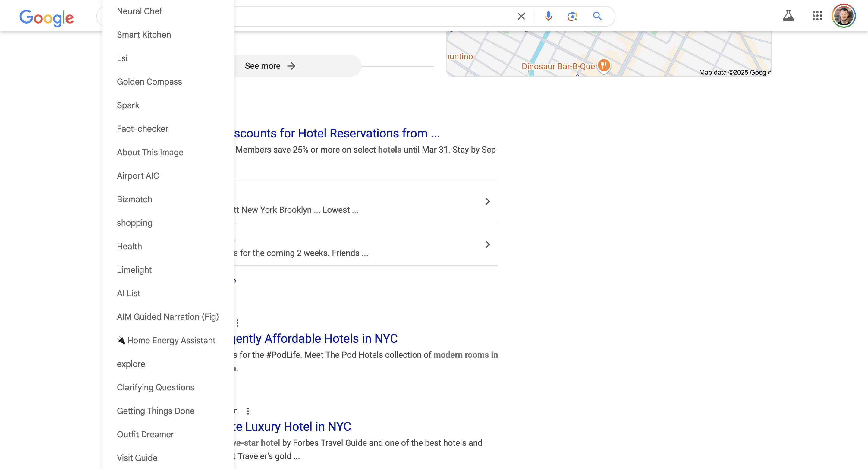Open Google Labs experiments

(x=788, y=15)
